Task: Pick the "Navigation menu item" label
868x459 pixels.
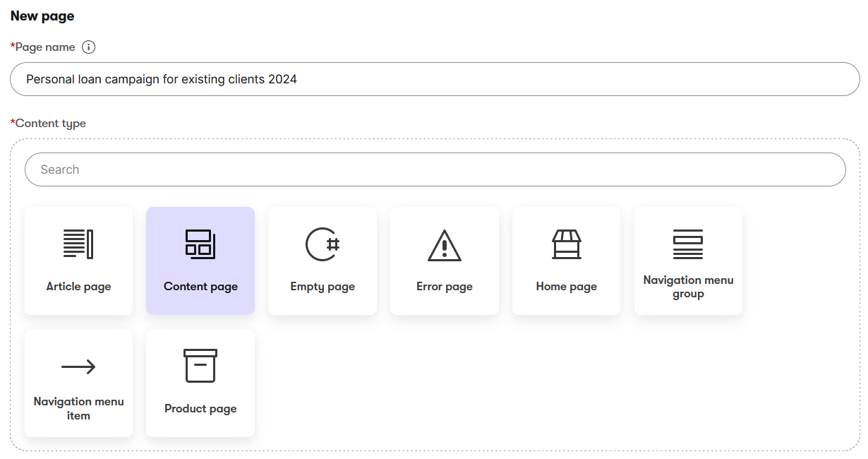Action: pyautogui.click(x=78, y=408)
